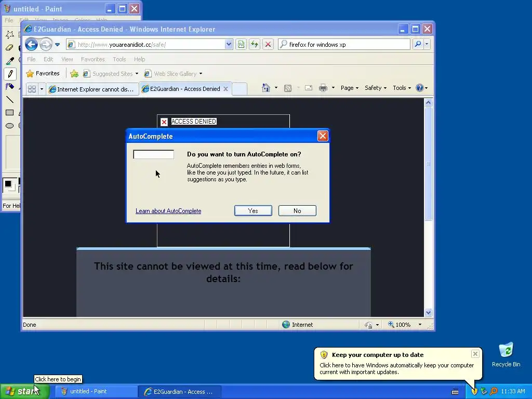Click Add to Favorites Bar star icon
This screenshot has height=399, width=532.
tap(74, 74)
